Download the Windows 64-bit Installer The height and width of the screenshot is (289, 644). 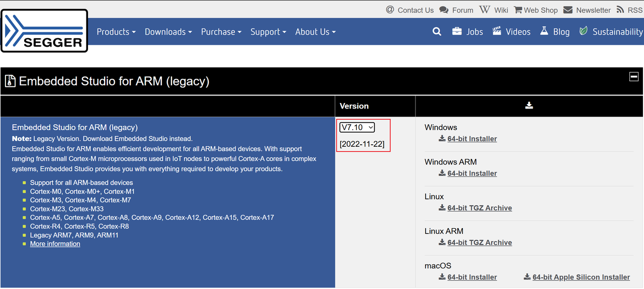point(472,139)
